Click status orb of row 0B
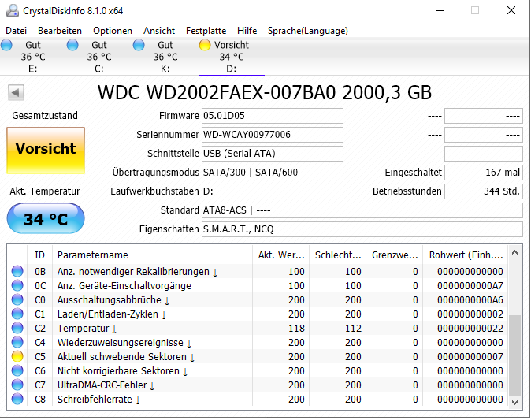531x420 pixels. point(17,271)
